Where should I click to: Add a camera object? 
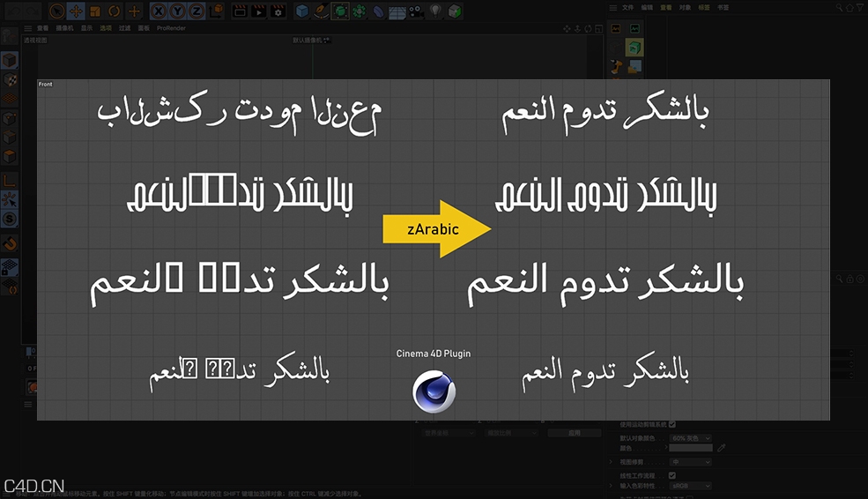click(x=416, y=11)
